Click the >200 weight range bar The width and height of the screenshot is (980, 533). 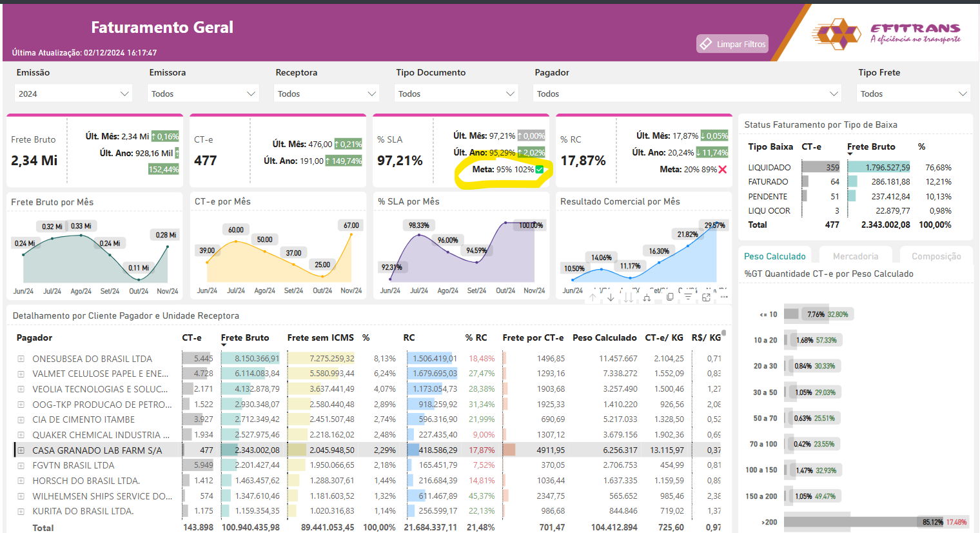(x=865, y=522)
